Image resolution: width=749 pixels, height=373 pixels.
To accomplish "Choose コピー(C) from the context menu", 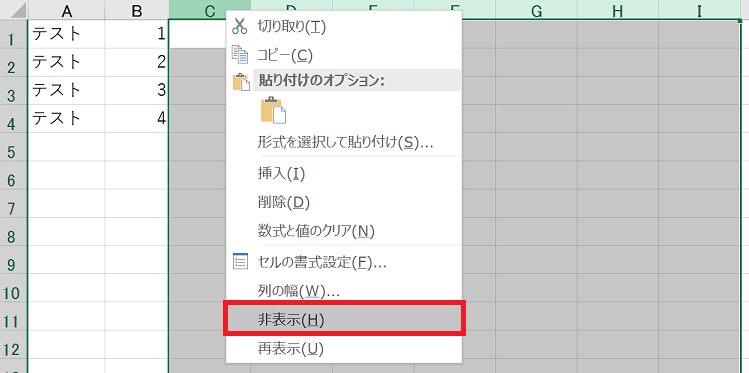I will pyautogui.click(x=343, y=55).
